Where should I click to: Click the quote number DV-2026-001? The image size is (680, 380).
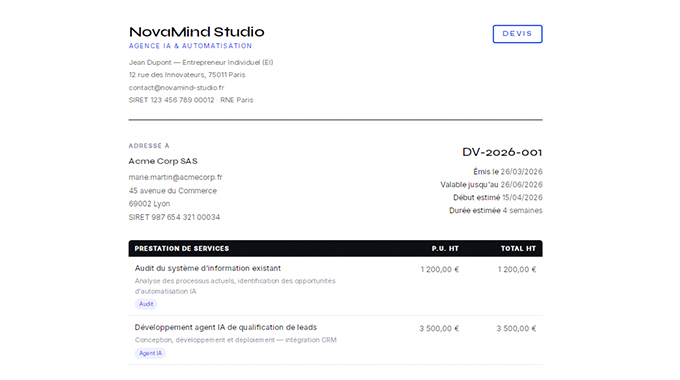(x=502, y=152)
